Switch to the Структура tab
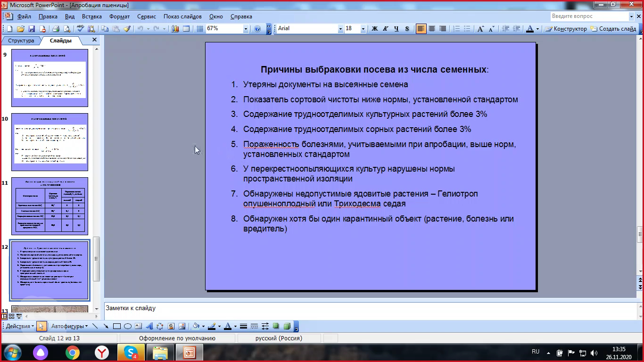The image size is (644, 362). click(21, 41)
